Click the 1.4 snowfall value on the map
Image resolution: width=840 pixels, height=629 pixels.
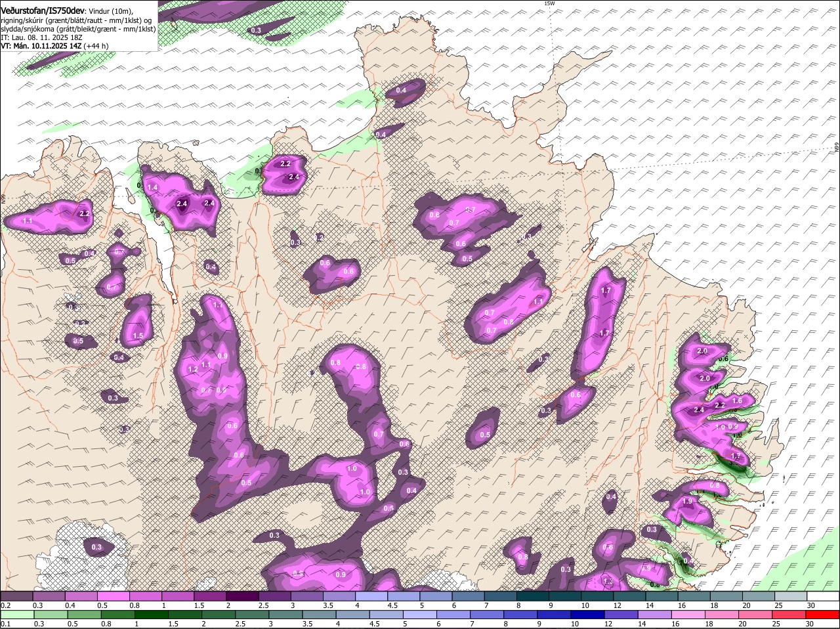coord(152,188)
